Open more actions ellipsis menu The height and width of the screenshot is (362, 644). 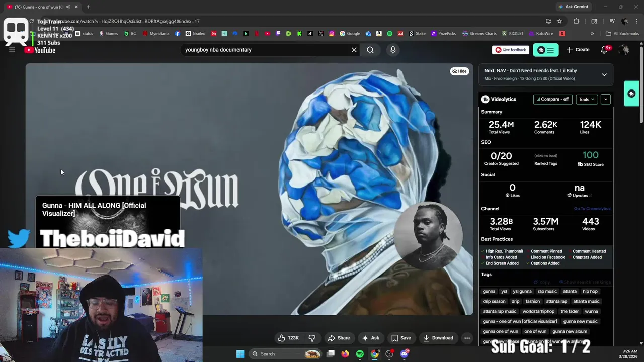[467, 338]
